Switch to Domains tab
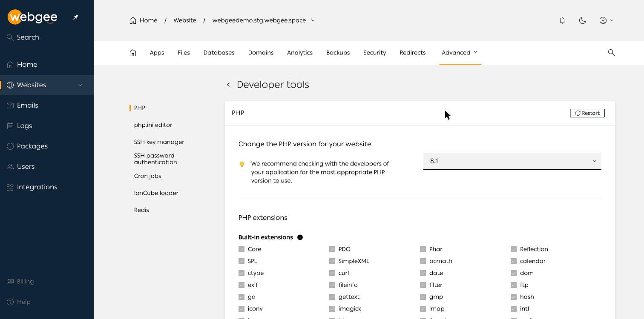 coord(261,53)
